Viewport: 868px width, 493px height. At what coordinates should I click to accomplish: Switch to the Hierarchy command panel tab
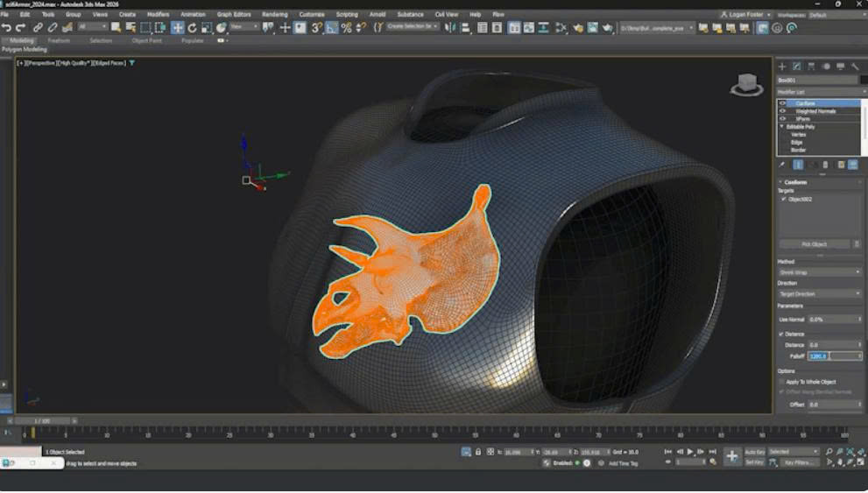811,67
